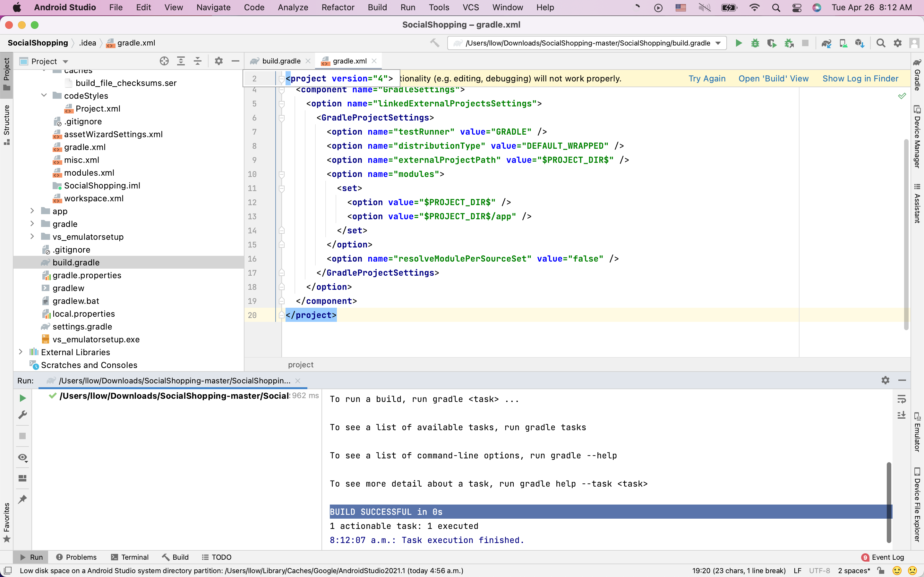This screenshot has width=924, height=577.
Task: Click Open 'Build' View link
Action: tap(773, 79)
